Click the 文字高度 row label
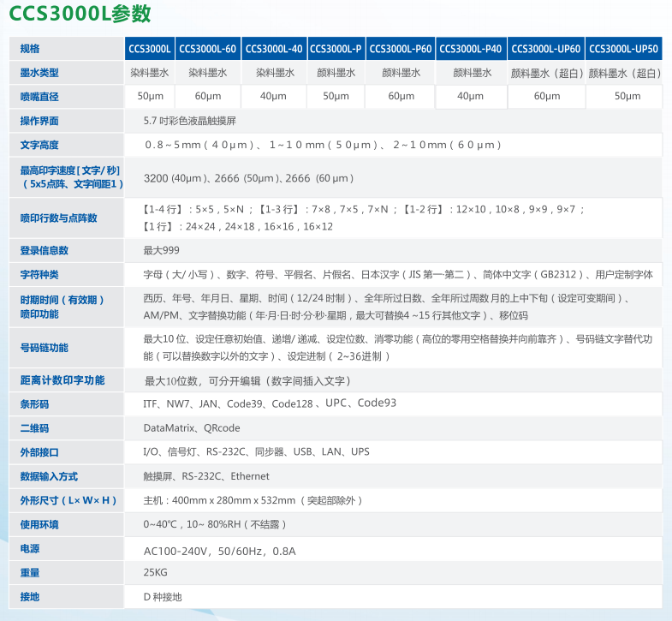672x621 pixels. click(39, 145)
